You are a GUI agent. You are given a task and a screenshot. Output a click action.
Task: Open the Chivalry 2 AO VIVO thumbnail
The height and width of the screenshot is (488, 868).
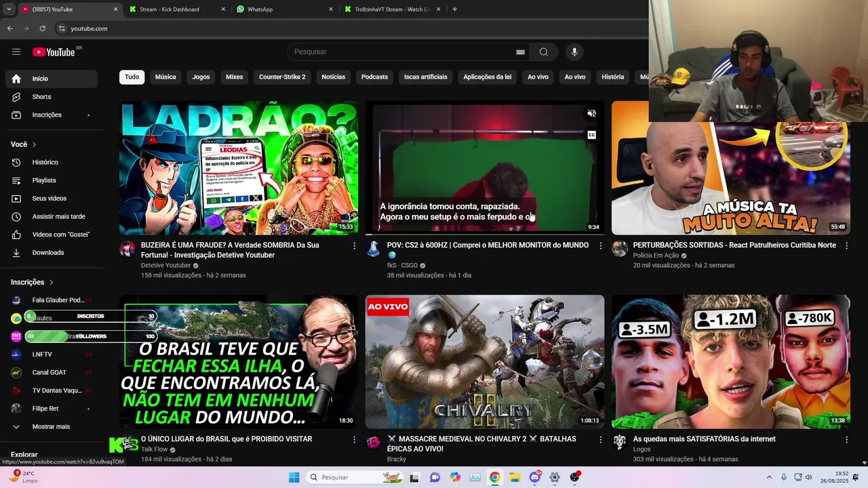(485, 361)
